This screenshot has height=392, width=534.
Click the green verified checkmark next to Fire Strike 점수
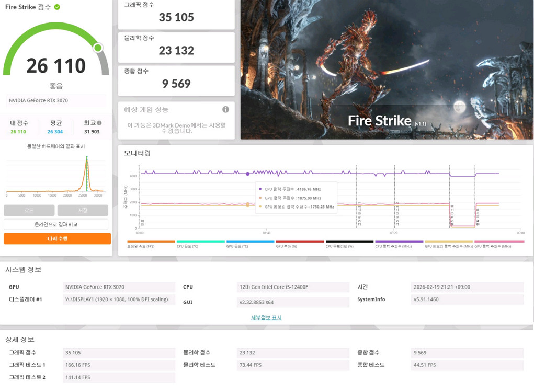click(x=57, y=7)
